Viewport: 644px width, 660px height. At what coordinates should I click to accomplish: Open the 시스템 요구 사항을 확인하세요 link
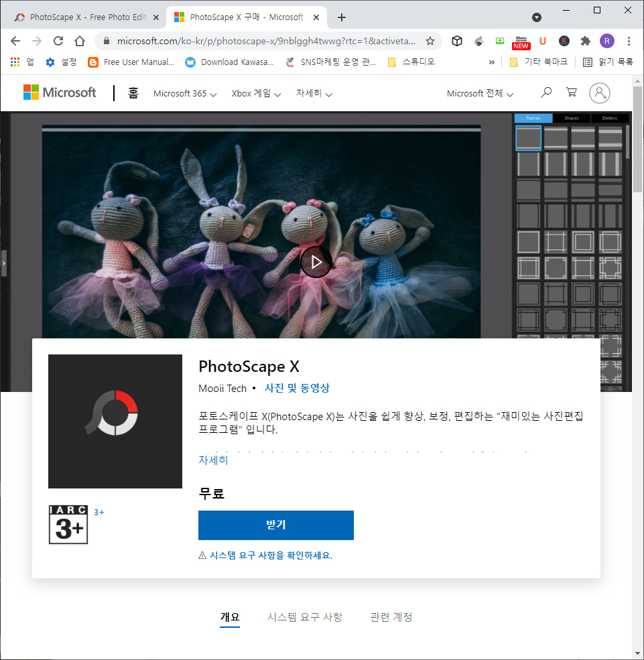(271, 555)
